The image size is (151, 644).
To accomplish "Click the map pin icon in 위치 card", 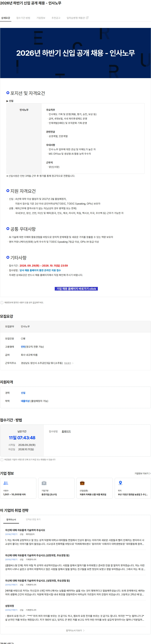I will [120, 483].
